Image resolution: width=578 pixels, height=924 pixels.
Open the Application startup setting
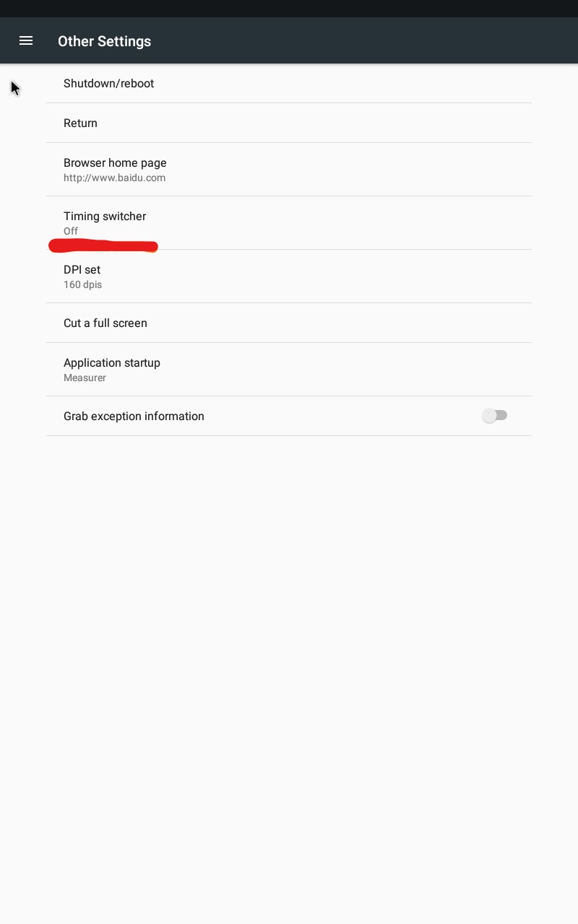[x=289, y=370]
